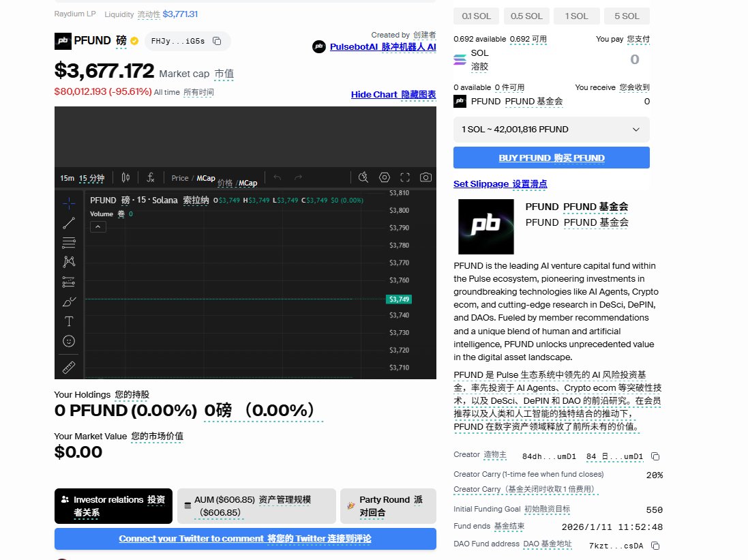Open the Investor relations tab
Viewport: 748px width, 560px height.
pyautogui.click(x=113, y=506)
